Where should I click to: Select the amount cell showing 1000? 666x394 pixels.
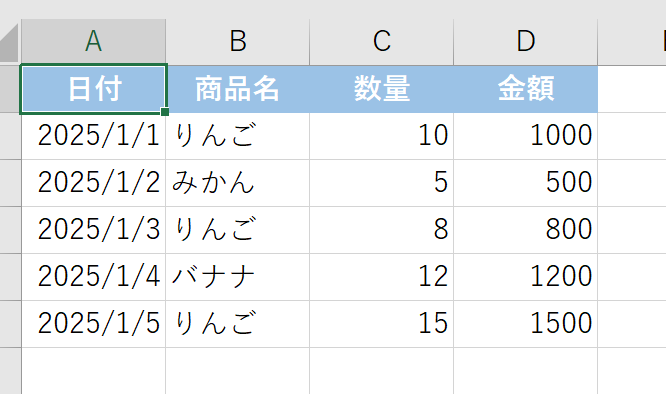tap(526, 136)
